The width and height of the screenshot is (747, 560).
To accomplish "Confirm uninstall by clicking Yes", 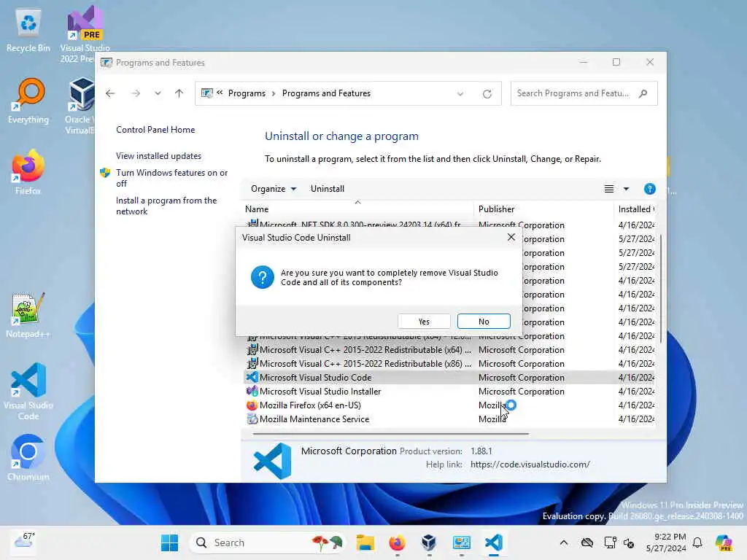I will click(x=424, y=322).
